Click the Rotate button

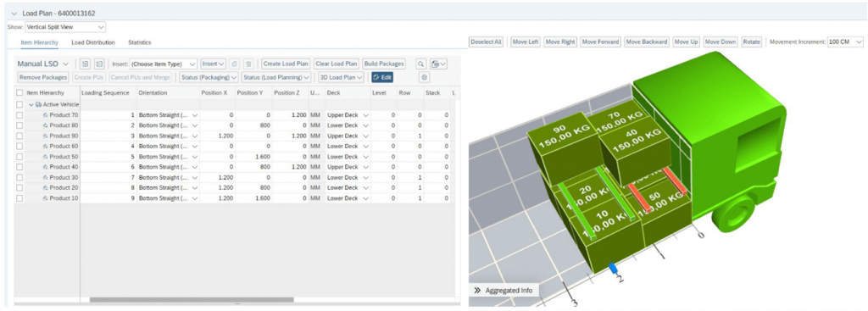click(752, 42)
